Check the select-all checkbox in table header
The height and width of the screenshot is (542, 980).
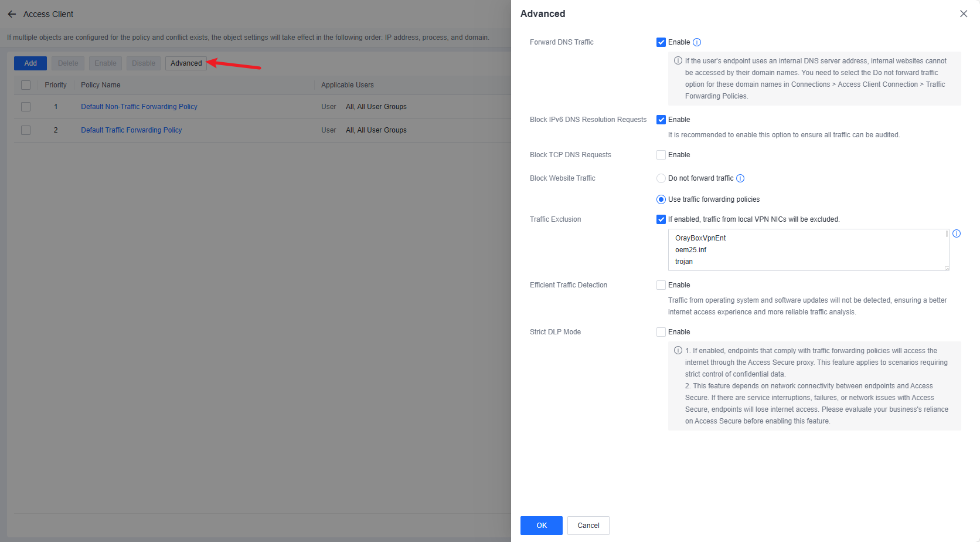pos(26,85)
